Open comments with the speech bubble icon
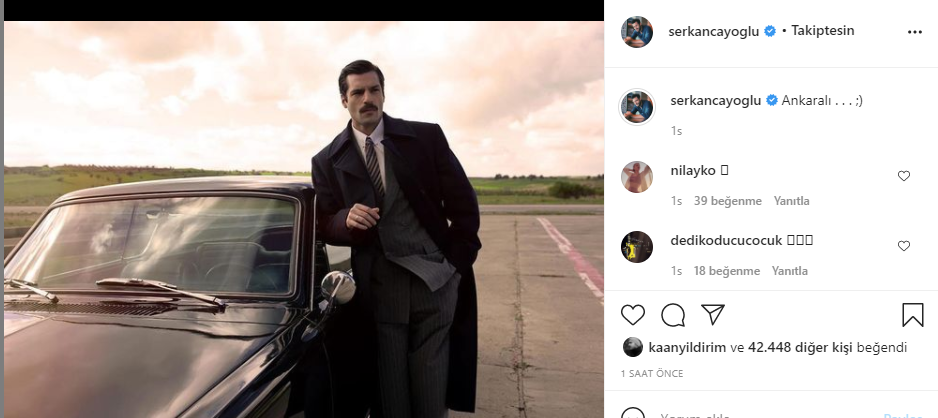Screen dimensions: 938x418 click(x=673, y=315)
